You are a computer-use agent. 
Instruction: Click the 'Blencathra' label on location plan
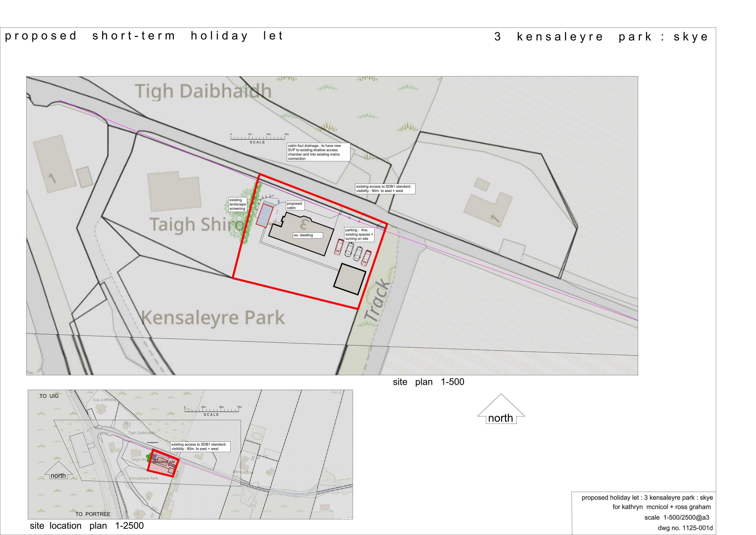[x=243, y=472]
